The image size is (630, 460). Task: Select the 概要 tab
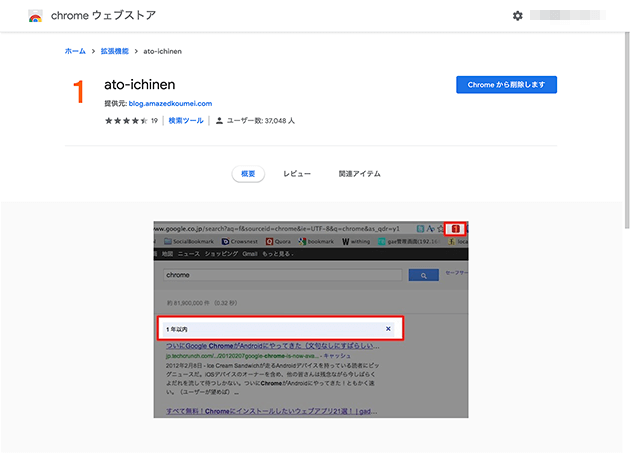click(248, 174)
